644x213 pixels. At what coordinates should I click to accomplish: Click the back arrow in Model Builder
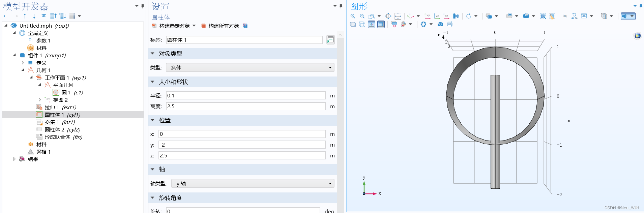[6, 16]
